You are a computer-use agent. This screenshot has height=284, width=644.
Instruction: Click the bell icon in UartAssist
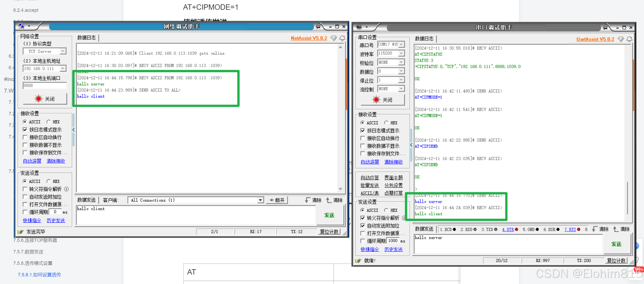pos(629,39)
